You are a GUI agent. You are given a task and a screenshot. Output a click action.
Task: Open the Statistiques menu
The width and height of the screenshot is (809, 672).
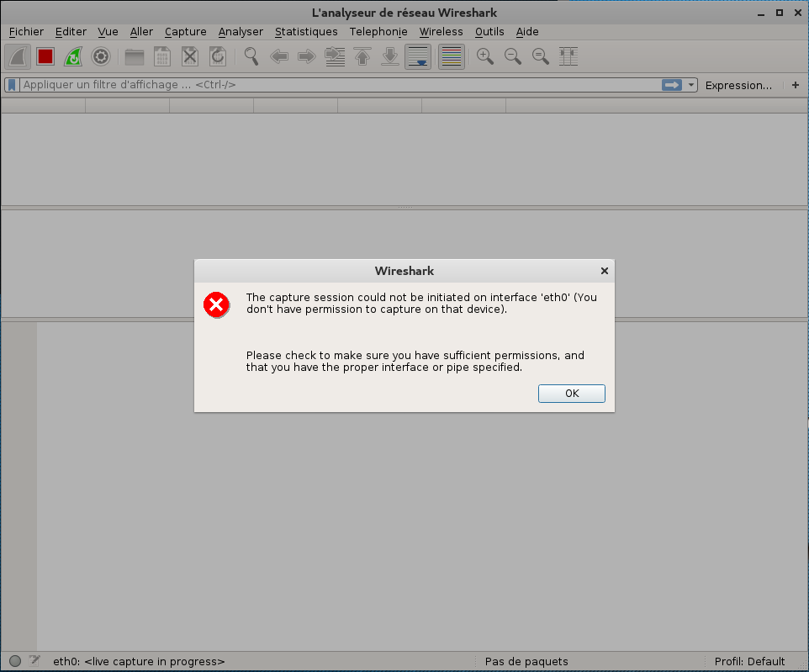pos(306,32)
